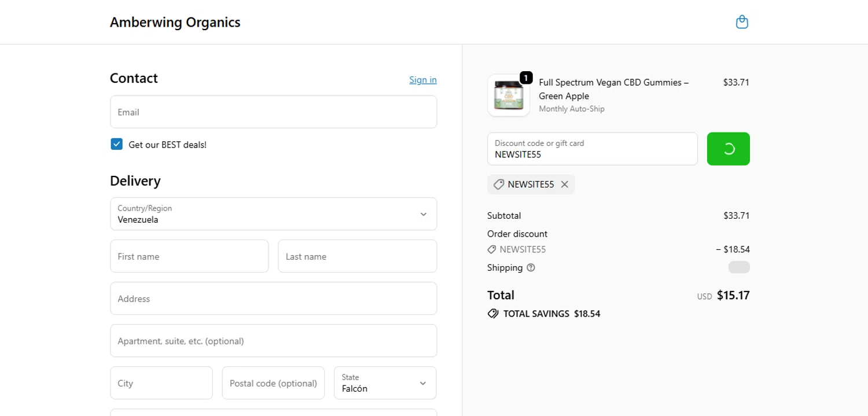The image size is (868, 416).
Task: Click the product title Full Spectrum Vegan CBD Gummies
Action: tap(613, 89)
